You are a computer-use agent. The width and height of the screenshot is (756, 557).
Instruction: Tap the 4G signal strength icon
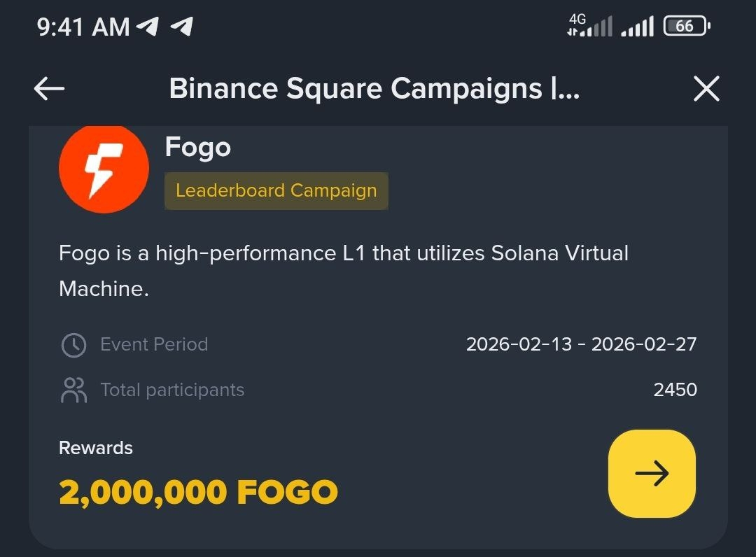(589, 25)
